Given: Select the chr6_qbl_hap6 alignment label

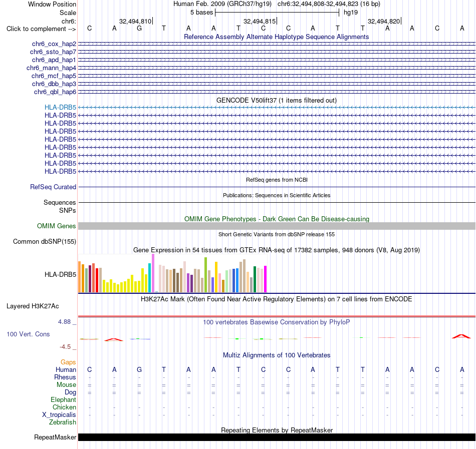Looking at the screenshot, I should tap(55, 92).
